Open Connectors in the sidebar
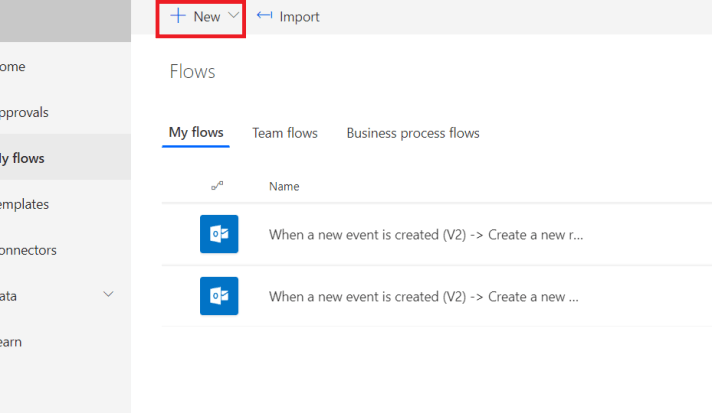 pyautogui.click(x=28, y=250)
